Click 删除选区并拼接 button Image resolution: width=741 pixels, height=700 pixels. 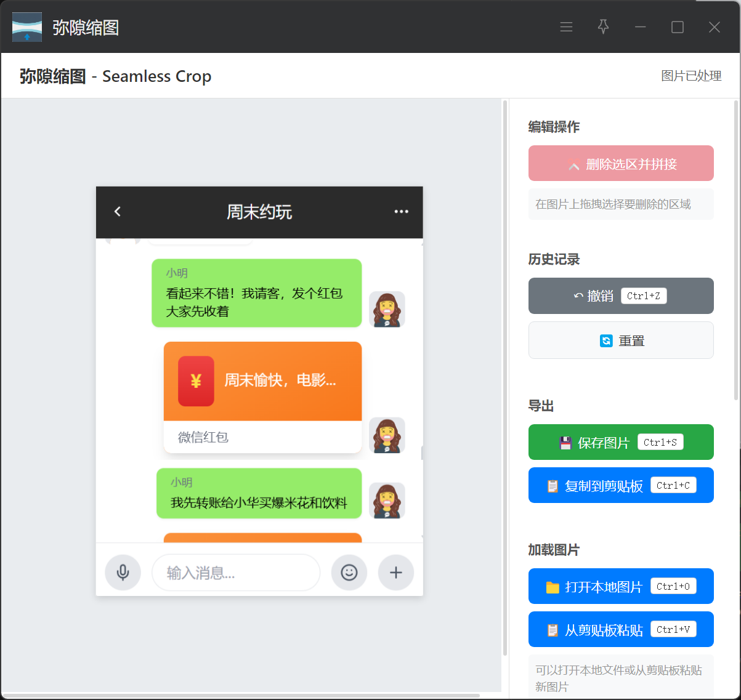pyautogui.click(x=621, y=164)
